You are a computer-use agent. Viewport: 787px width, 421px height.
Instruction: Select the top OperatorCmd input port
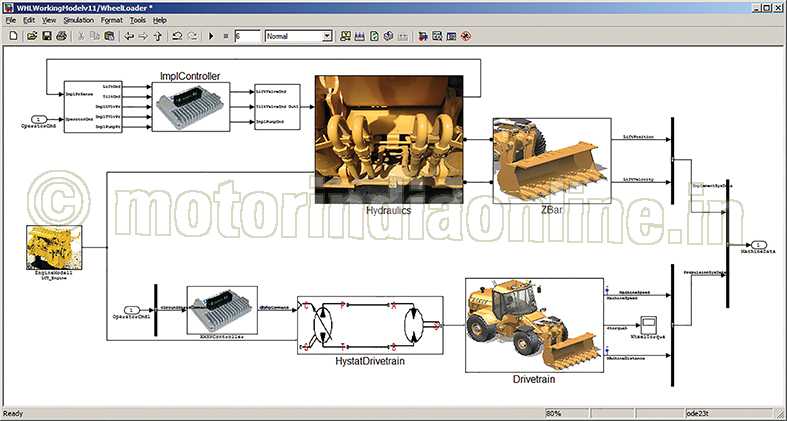[x=39, y=119]
